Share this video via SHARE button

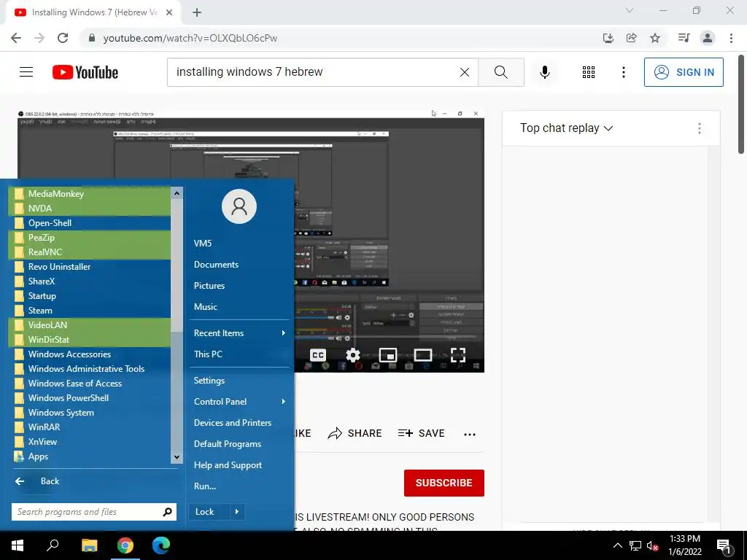[x=355, y=433]
